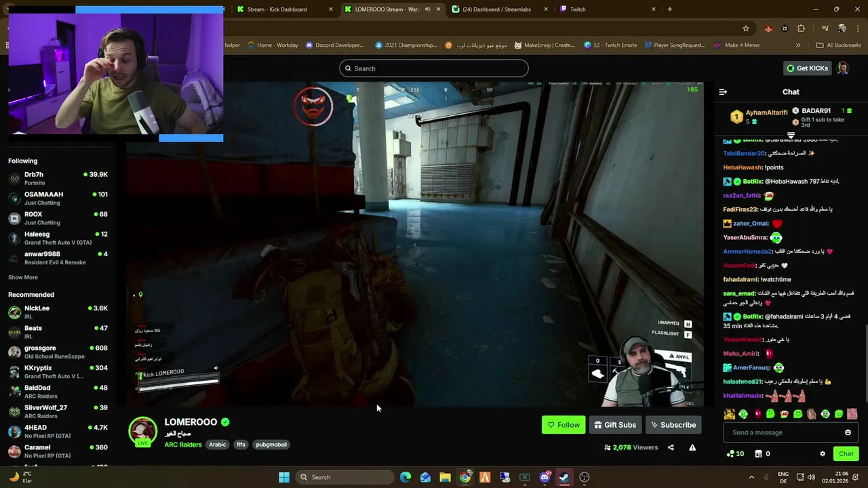Open the emoji picker in message box
Viewport: 868px width, 488px height.
coord(848,432)
